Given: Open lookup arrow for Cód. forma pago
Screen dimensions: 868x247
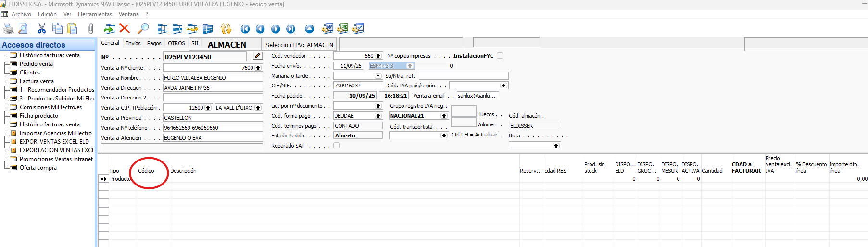Looking at the screenshot, I should 378,116.
